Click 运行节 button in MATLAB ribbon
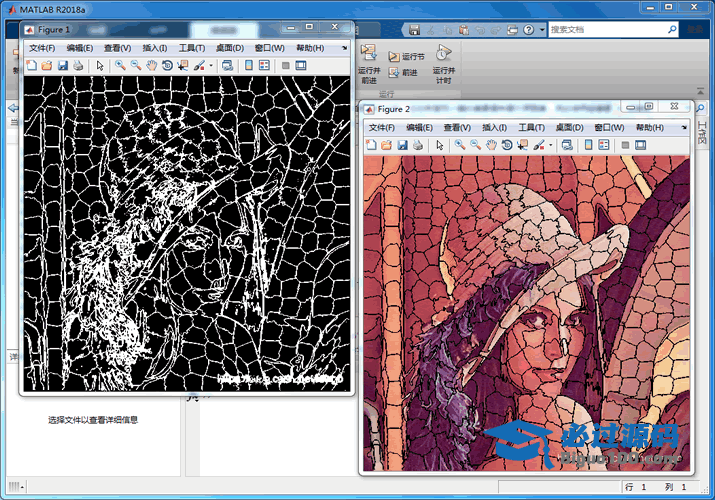 coord(407,57)
